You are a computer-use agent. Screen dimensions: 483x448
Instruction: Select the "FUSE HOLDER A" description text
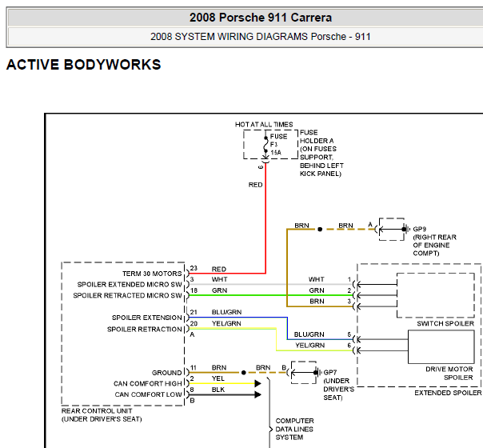pyautogui.click(x=321, y=153)
